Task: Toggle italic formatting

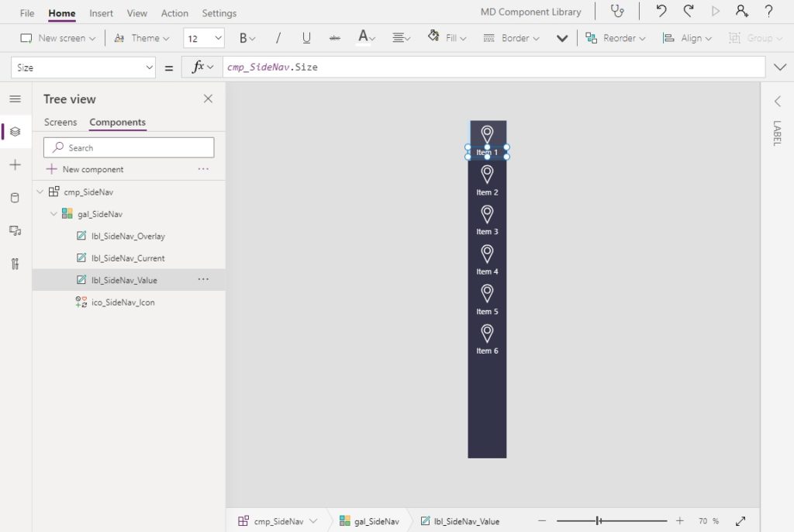Action: 278,37
